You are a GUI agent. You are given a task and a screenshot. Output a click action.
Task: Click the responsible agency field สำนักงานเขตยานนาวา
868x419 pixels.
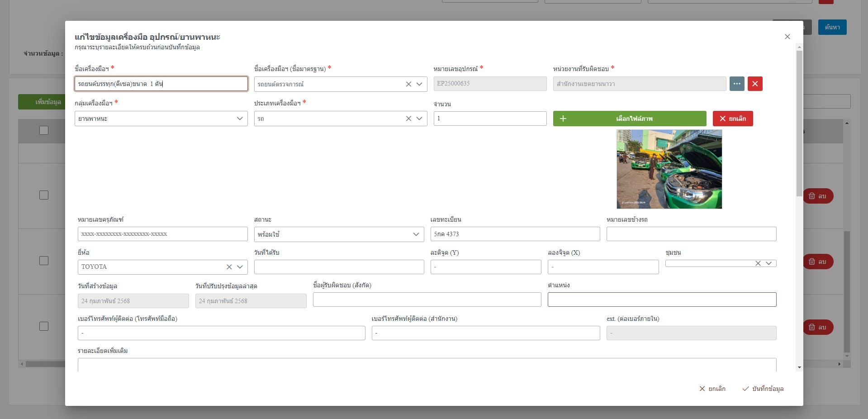tap(640, 84)
